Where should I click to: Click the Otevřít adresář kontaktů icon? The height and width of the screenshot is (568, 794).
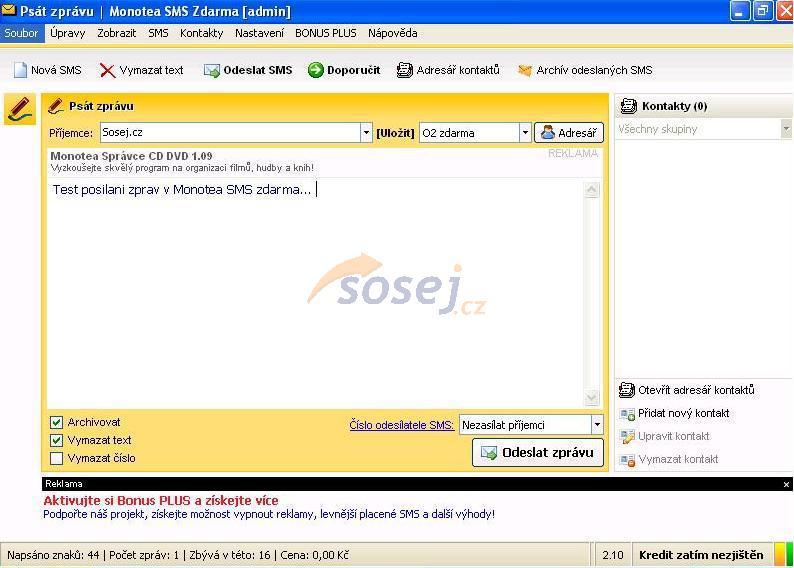(x=627, y=390)
